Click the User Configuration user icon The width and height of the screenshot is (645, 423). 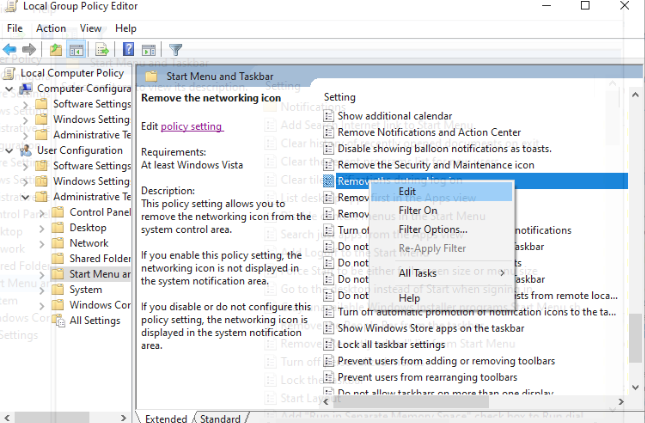click(26, 150)
